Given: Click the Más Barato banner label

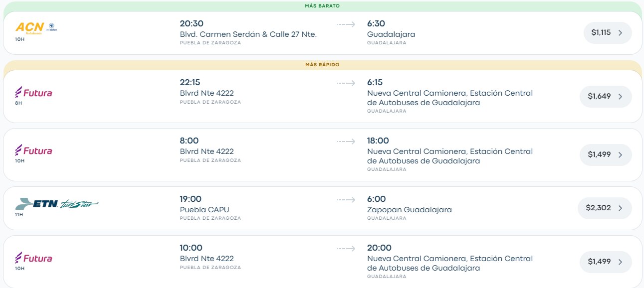Looking at the screenshot, I should click(x=322, y=6).
